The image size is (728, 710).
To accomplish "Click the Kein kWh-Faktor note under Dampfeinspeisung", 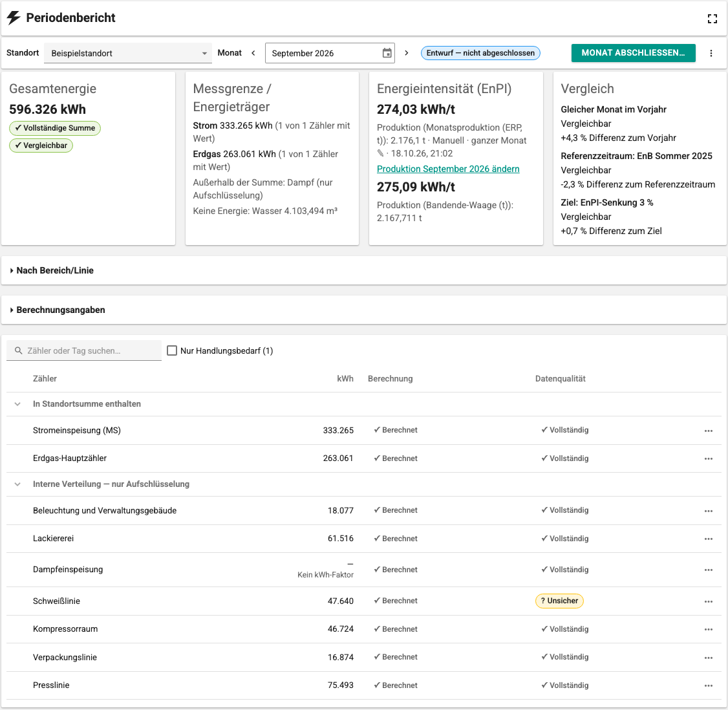I will [325, 575].
